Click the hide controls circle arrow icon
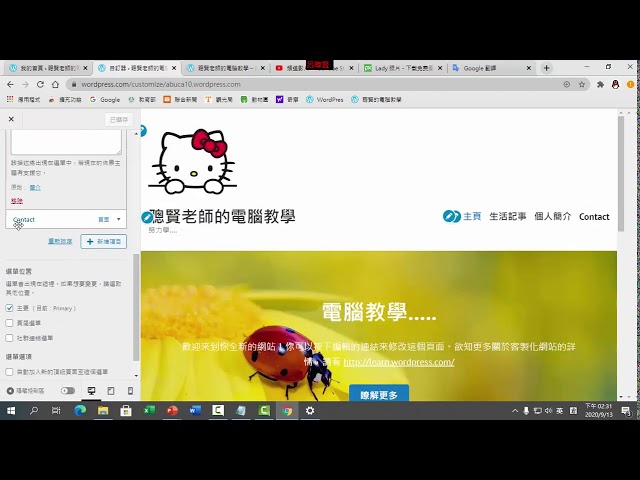 pyautogui.click(x=10, y=391)
